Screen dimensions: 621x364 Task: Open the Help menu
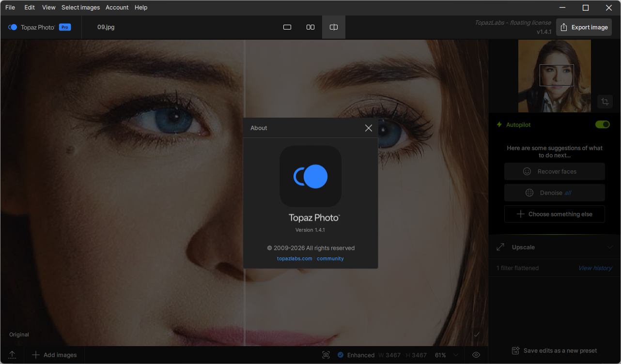tap(141, 7)
